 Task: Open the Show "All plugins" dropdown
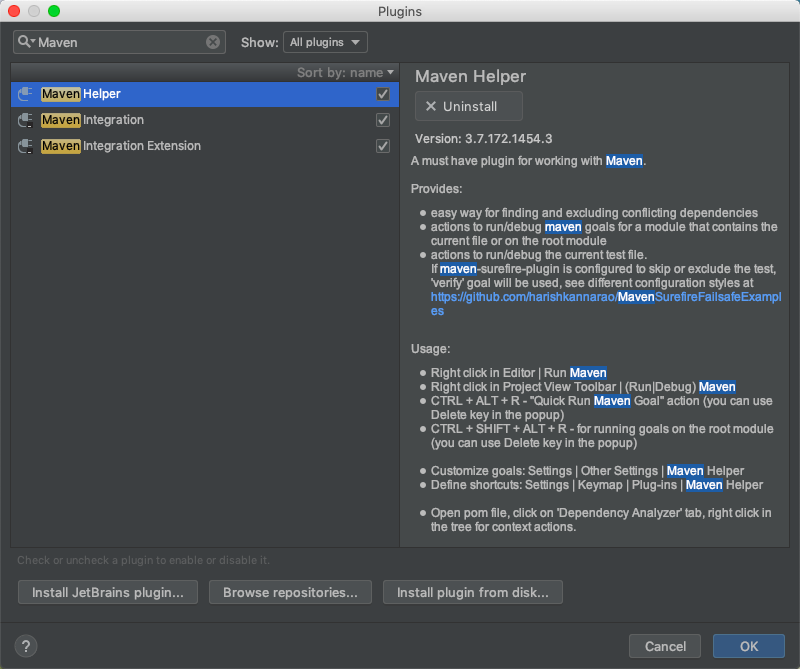point(326,42)
